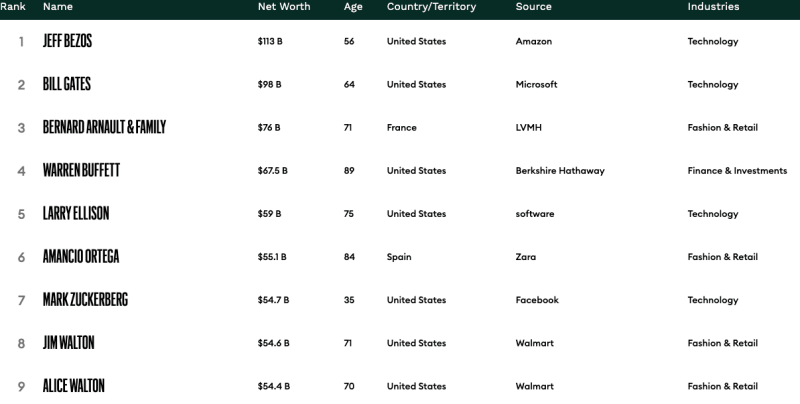Click the Country/Territory column header
This screenshot has height=404, width=800.
(x=431, y=7)
